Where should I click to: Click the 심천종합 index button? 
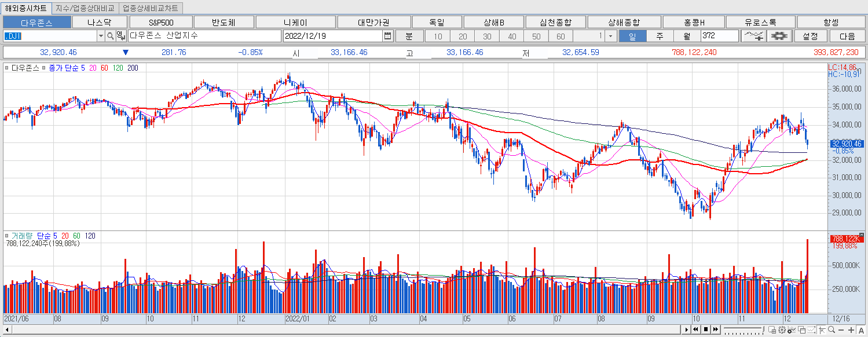click(555, 22)
